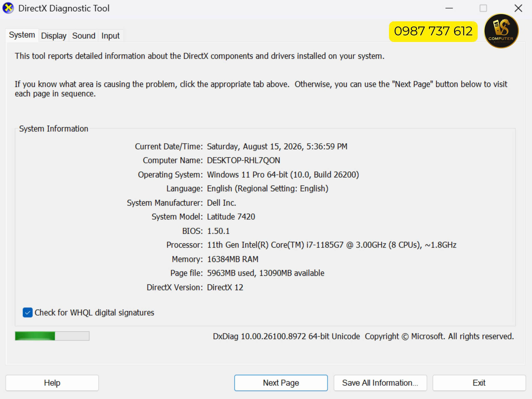
Task: Click the computer name DESKTOP-RHL7QON
Action: (243, 160)
